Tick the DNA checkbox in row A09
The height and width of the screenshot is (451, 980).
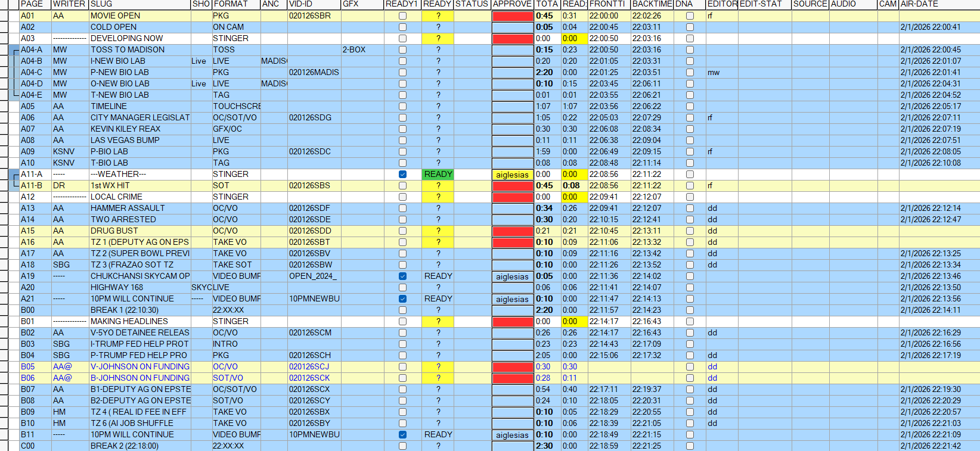(690, 152)
